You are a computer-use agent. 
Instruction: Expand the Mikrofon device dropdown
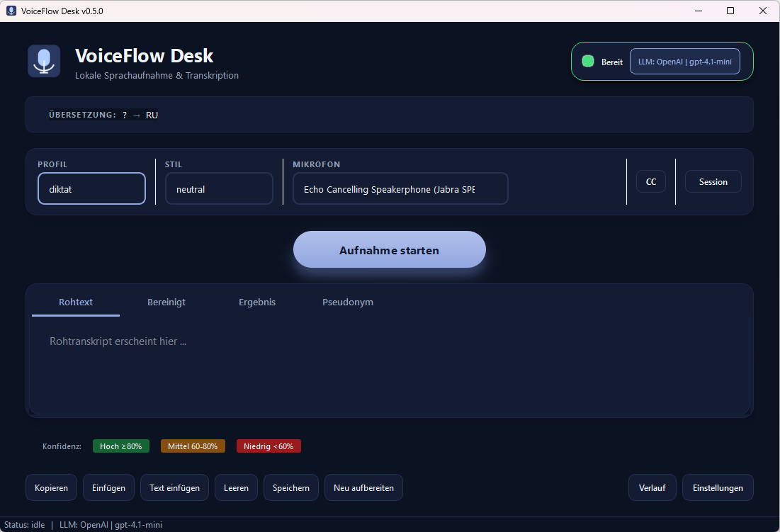point(400,188)
